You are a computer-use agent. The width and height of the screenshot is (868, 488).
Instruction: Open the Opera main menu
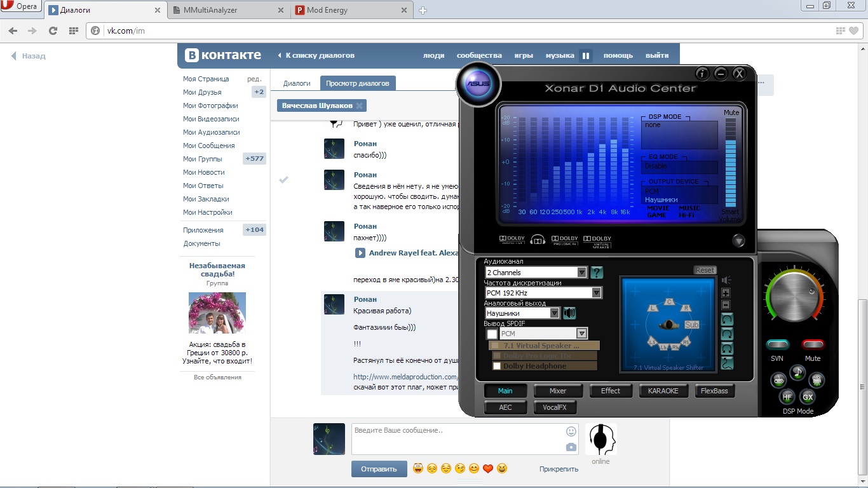(x=20, y=7)
